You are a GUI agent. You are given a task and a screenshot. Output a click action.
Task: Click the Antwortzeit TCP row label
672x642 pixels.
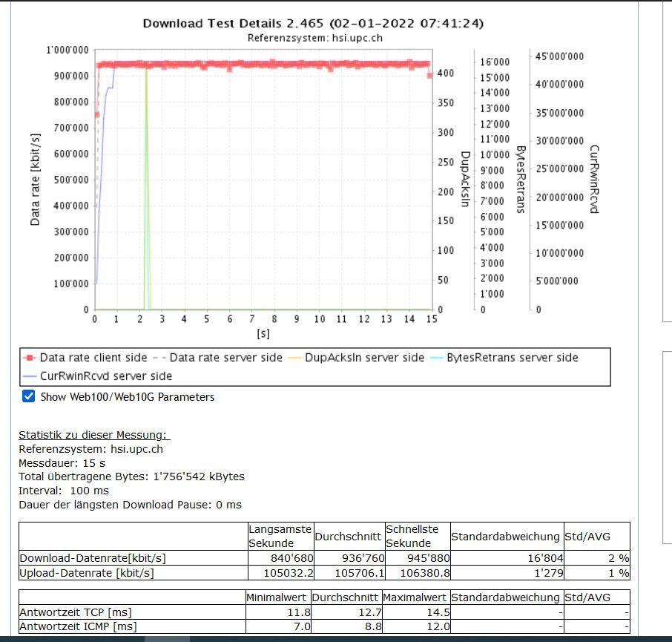[74, 612]
